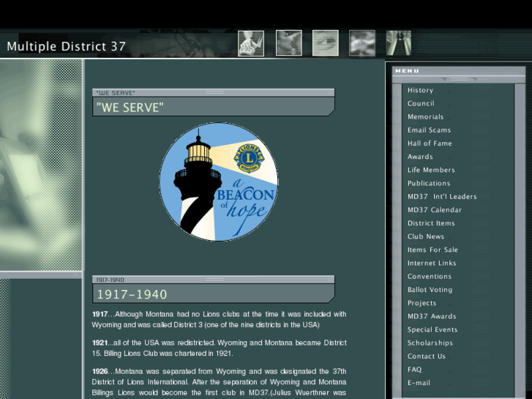Go to Memorials page
The image size is (532, 399).
coord(425,117)
